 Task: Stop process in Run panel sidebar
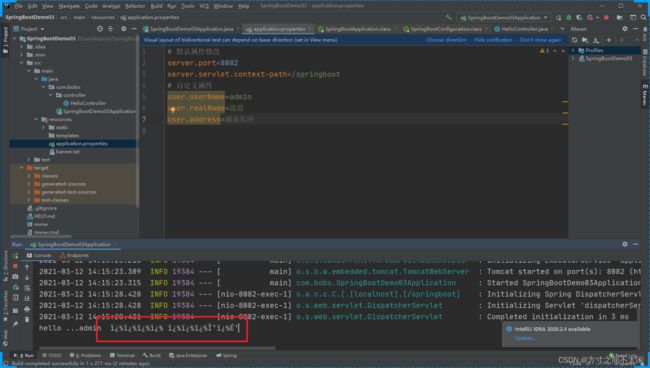coord(15,266)
